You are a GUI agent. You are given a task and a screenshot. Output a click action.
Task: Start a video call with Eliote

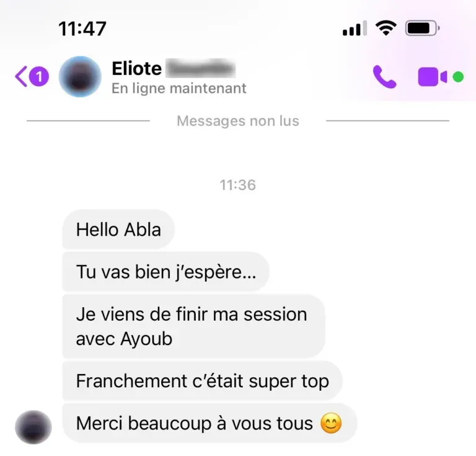pyautogui.click(x=432, y=77)
